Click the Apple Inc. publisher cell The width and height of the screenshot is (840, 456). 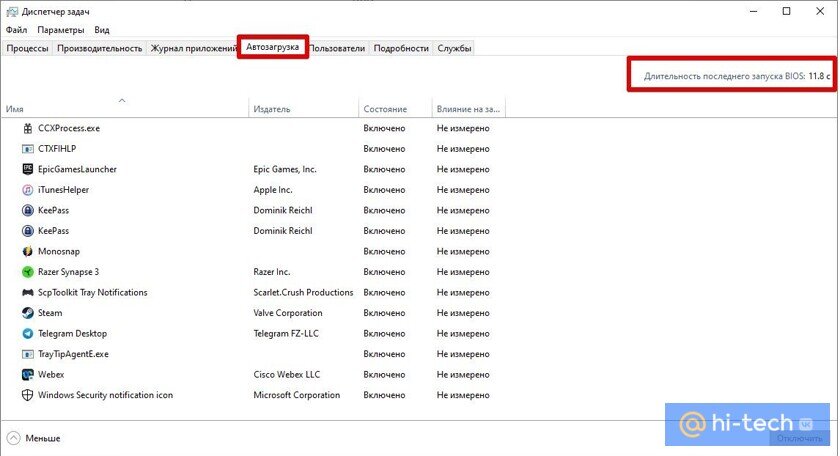(273, 190)
